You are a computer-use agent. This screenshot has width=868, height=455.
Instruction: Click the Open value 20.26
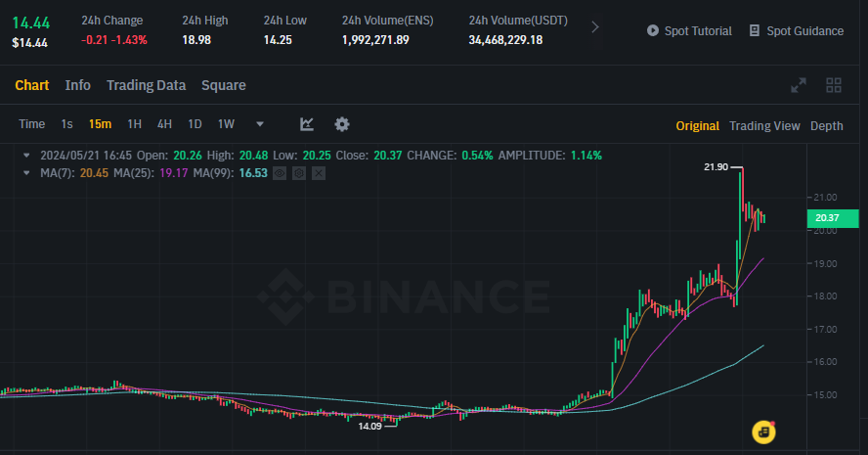click(188, 156)
